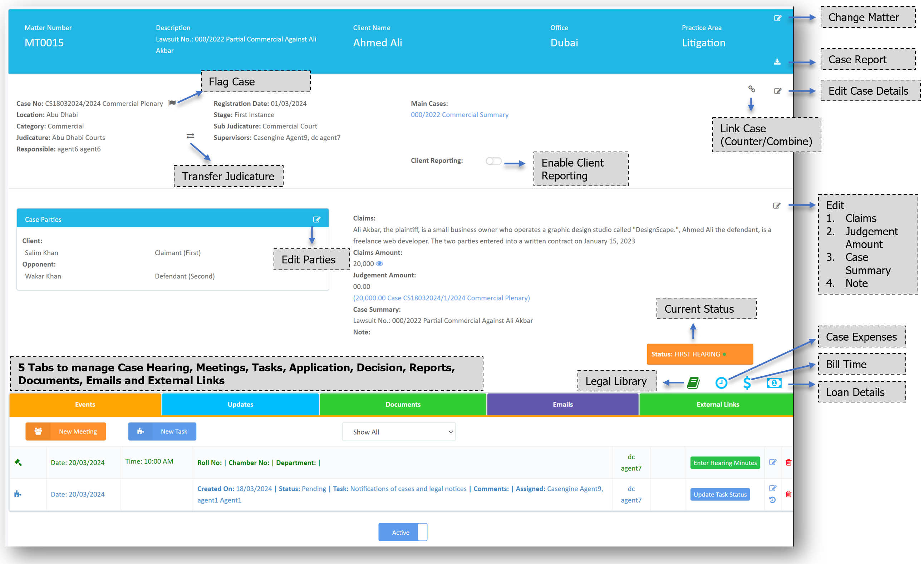924x564 pixels.
Task: Expand the Show All filter dropdown
Action: click(x=399, y=432)
